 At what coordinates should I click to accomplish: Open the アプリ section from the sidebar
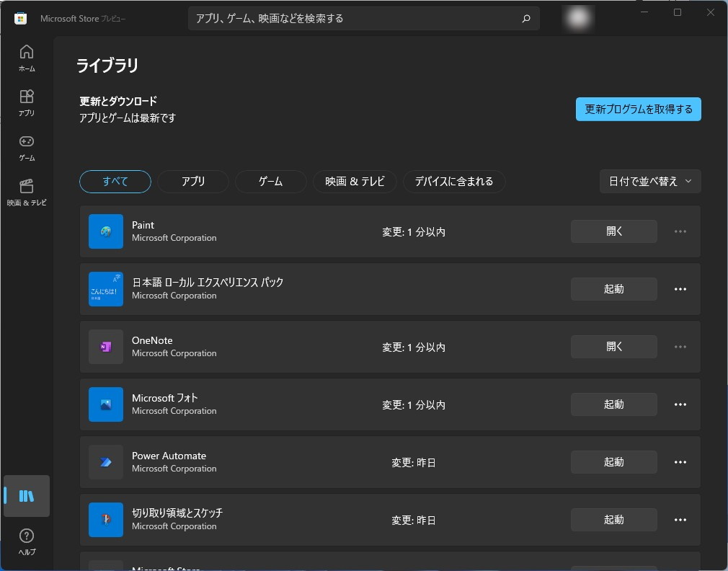(x=26, y=101)
